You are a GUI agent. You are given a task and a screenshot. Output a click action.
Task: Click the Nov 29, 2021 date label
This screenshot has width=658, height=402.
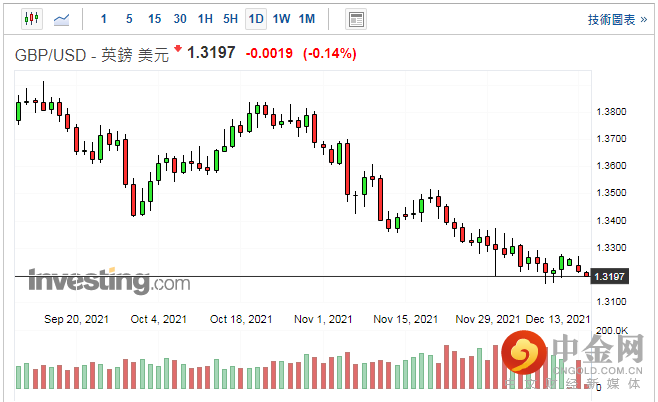[x=488, y=319]
